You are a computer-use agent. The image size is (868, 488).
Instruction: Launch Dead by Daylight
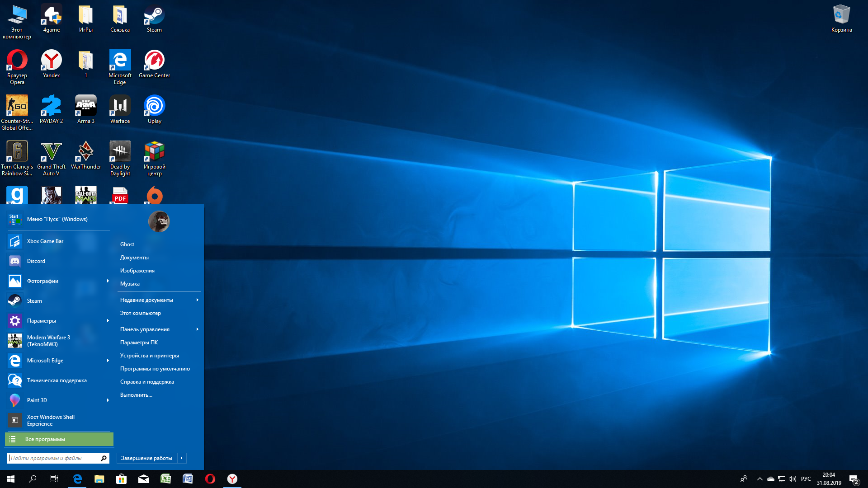coord(120,156)
